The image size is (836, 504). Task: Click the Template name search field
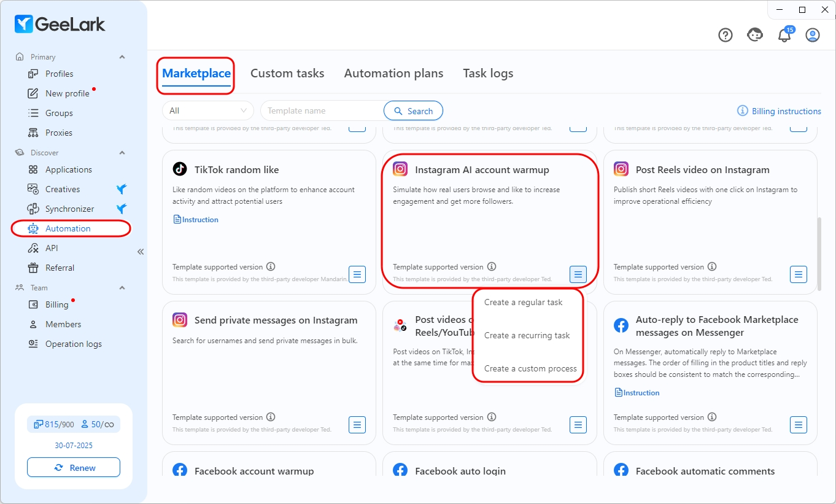point(322,110)
